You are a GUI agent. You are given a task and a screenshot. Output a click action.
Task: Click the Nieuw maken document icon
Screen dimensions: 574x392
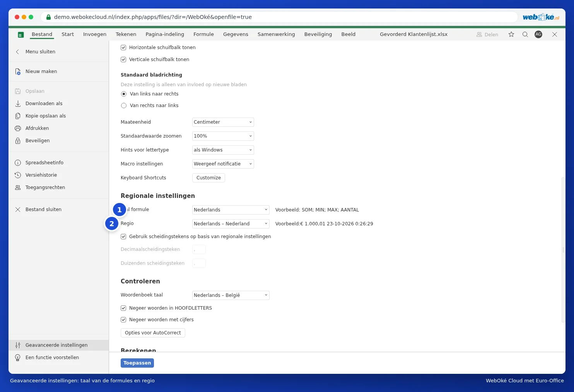pos(18,72)
